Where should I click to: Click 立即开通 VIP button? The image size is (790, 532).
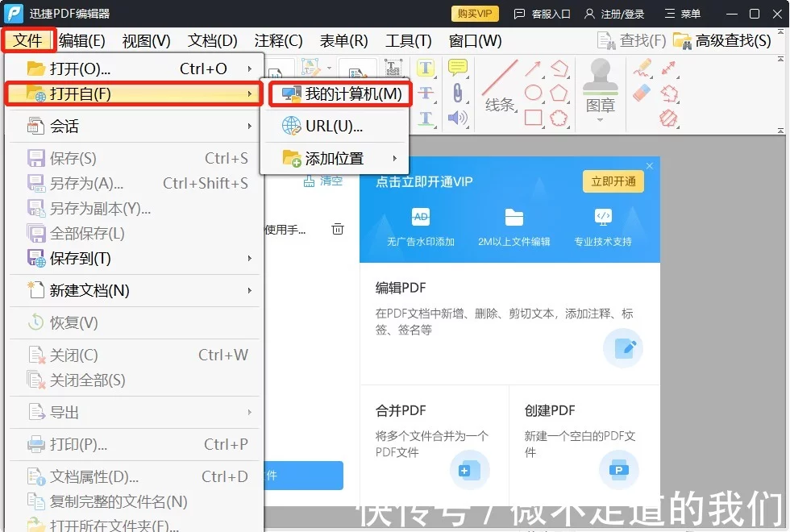coord(613,181)
